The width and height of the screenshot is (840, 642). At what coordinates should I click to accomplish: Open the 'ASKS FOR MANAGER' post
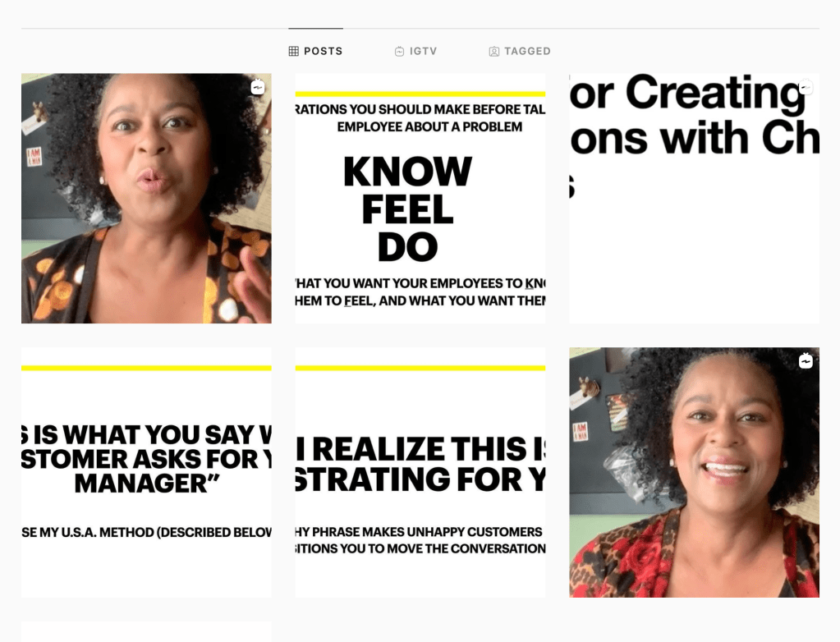tap(146, 472)
